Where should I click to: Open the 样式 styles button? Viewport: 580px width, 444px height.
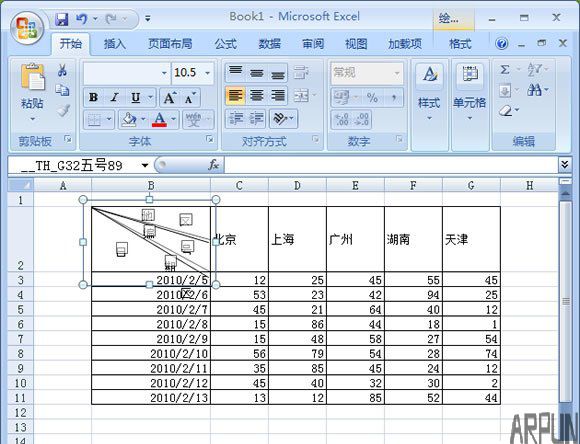(x=429, y=92)
